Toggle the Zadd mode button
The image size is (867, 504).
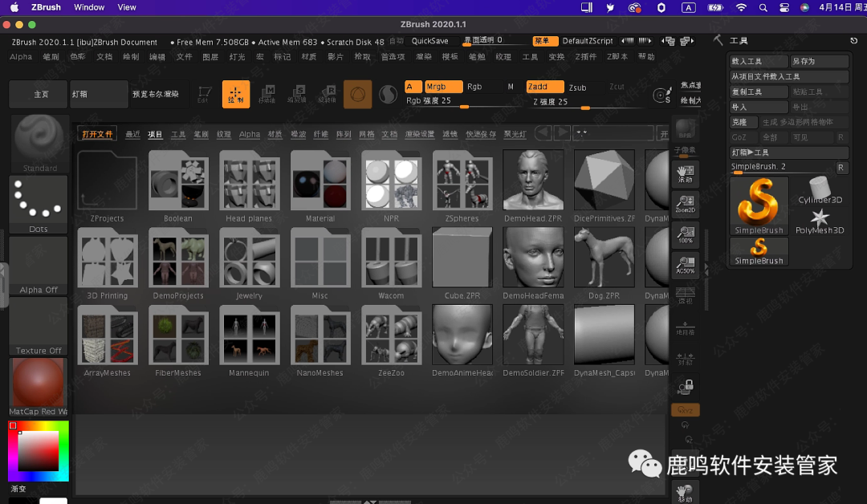[x=545, y=87]
